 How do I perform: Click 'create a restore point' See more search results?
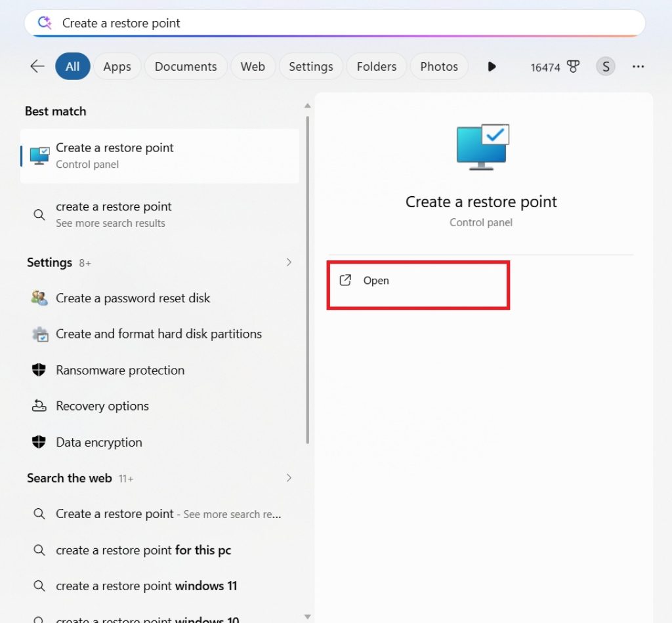coord(159,214)
